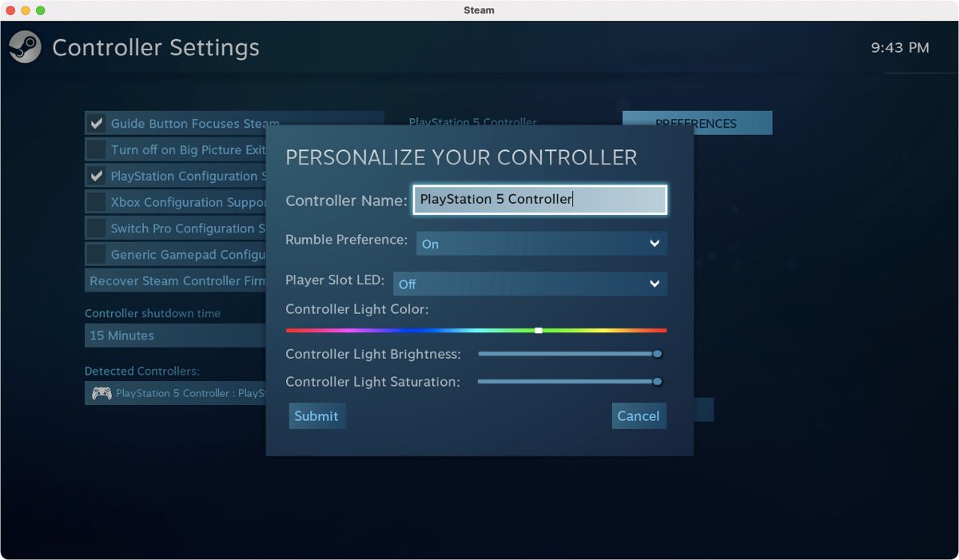Click Recover Steam Controller Firmware
Screen dimensions: 959x560
pos(176,280)
